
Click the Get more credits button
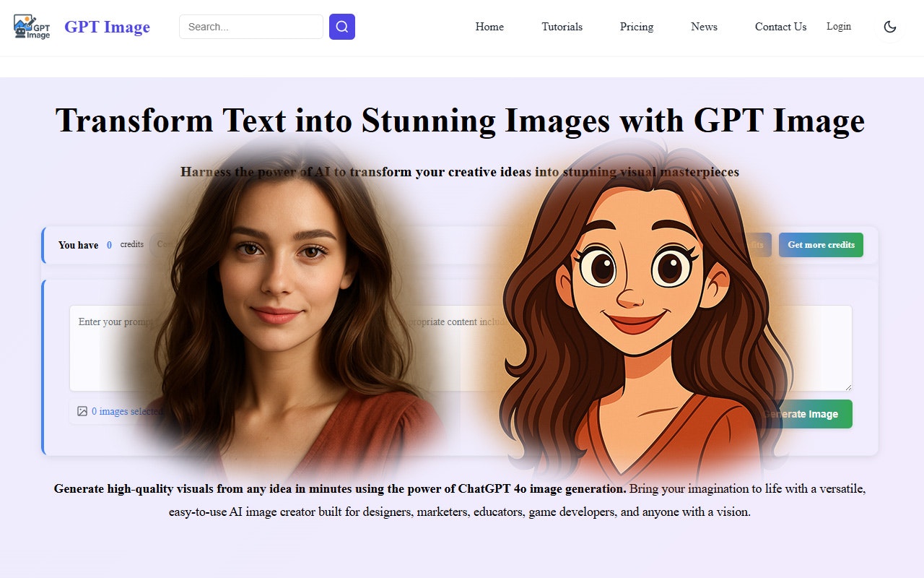(x=821, y=245)
